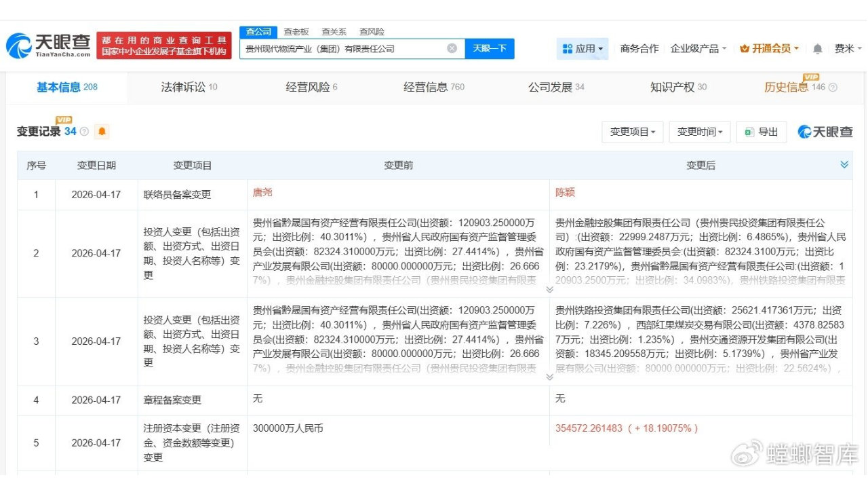Select the 查老板 search tab

296,31
